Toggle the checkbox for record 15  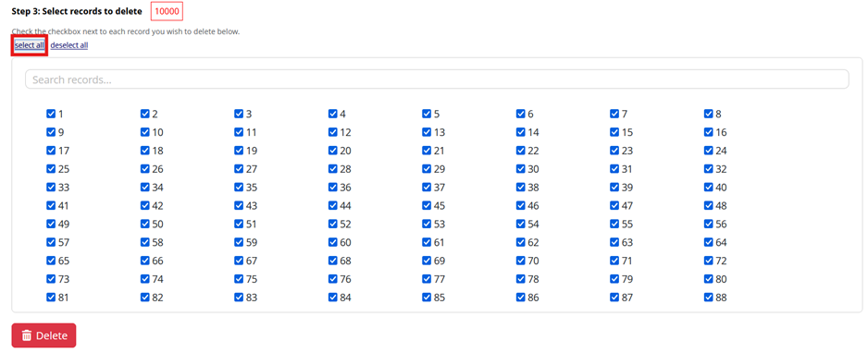click(x=614, y=132)
